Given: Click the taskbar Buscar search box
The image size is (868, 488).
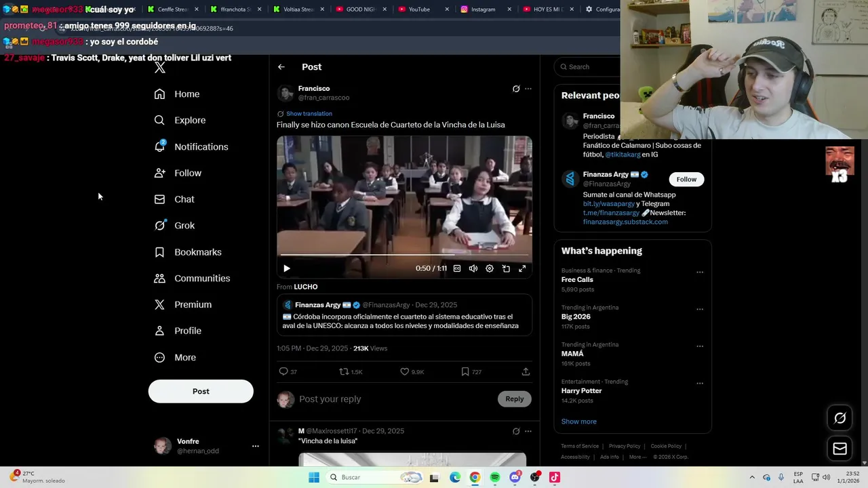Looking at the screenshot, I should click(375, 478).
